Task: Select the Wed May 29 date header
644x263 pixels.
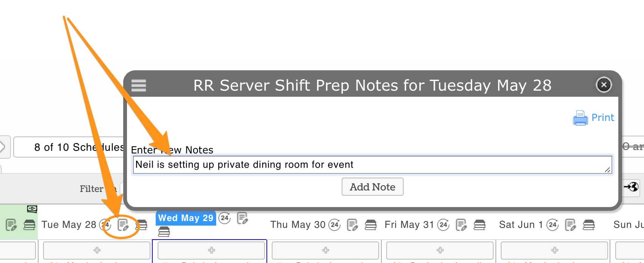Action: coord(186,218)
